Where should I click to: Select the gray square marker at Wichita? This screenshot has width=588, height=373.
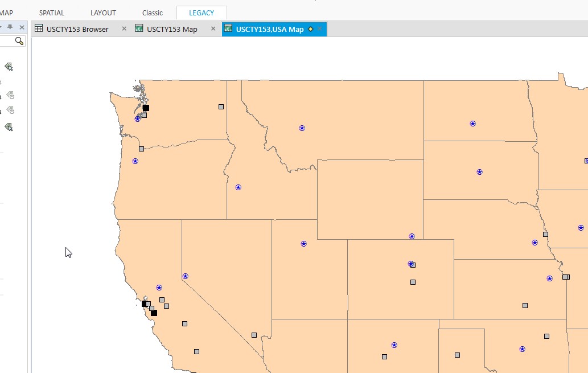(525, 306)
